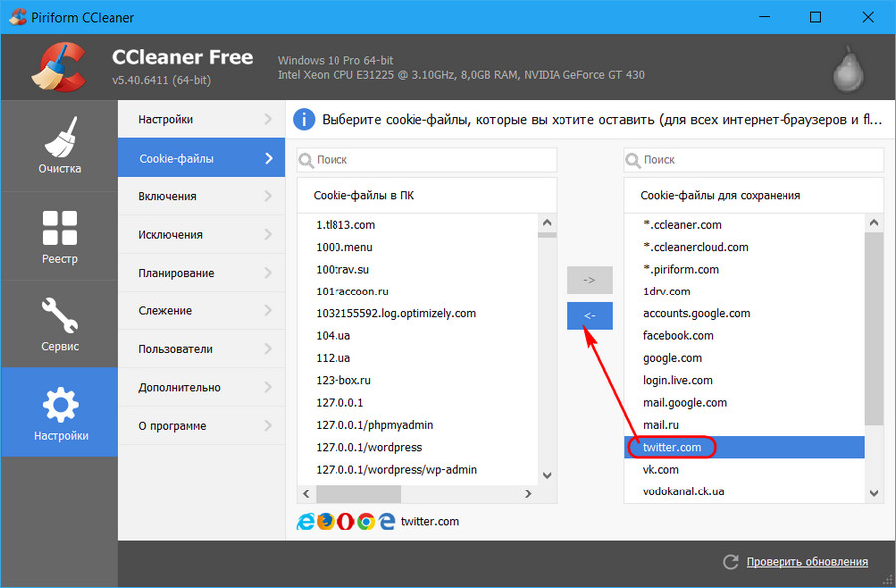
Task: Select 1032155592.log.optimizely.com entry
Action: pyautogui.click(x=417, y=313)
